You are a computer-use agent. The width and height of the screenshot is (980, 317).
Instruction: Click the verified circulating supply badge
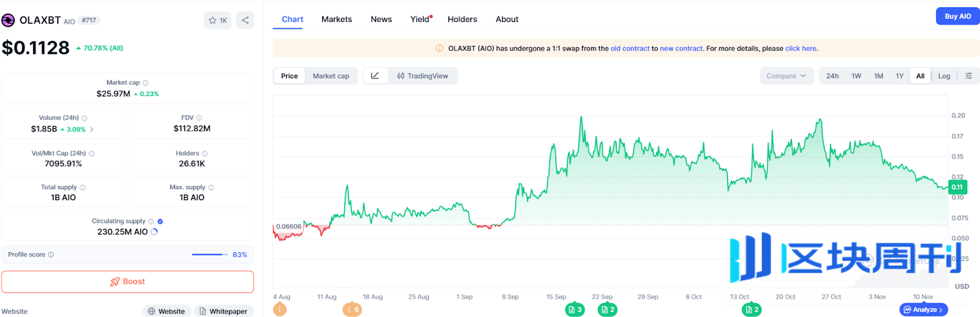160,222
